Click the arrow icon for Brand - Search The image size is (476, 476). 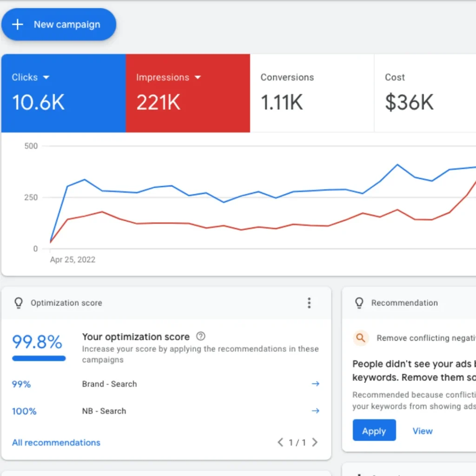tap(315, 384)
